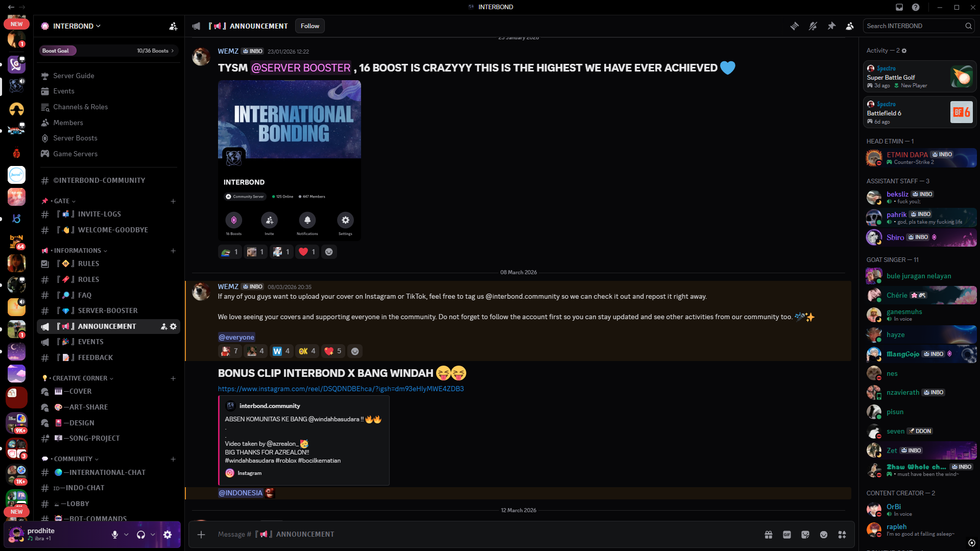Open the FAQ channel
This screenshot has height=551, width=980.
109,295
